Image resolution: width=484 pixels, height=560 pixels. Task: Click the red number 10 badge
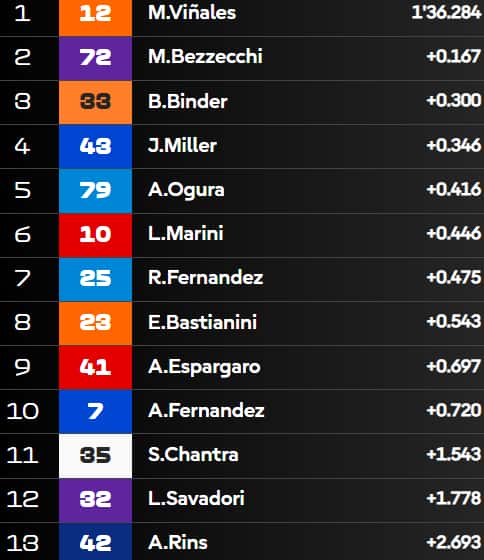95,235
